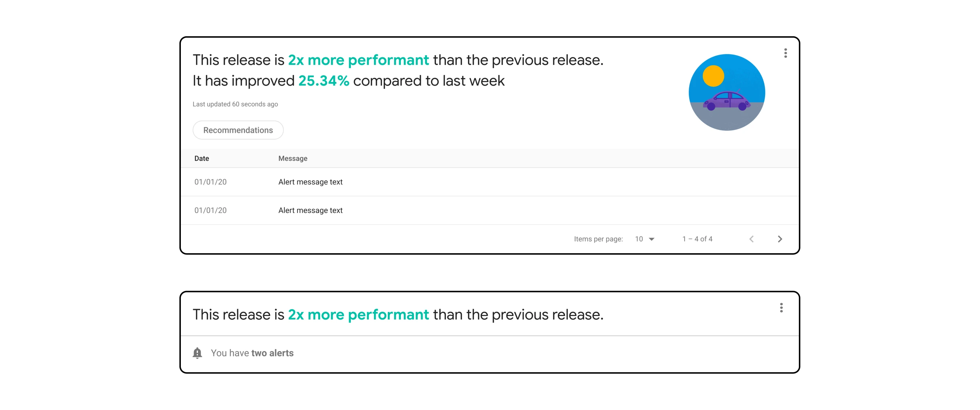Viewport: 980px width, 410px height.
Task: Select the dropdown arrow next to 10
Action: point(651,239)
